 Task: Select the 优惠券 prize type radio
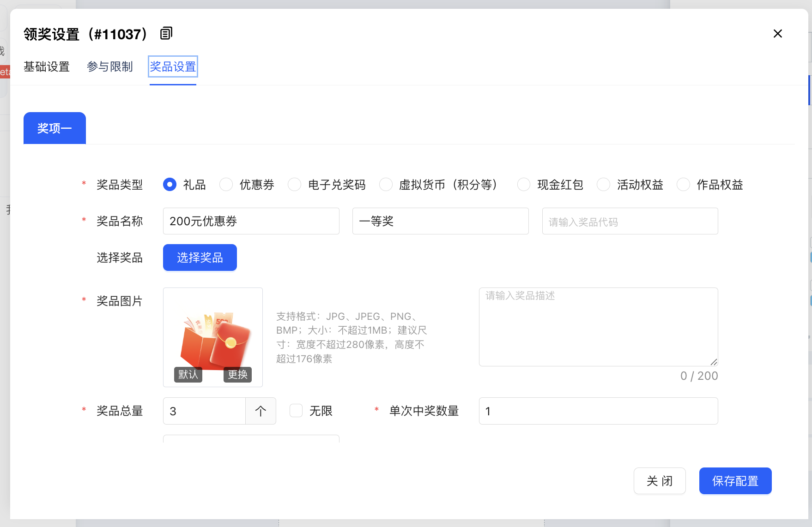coord(226,185)
